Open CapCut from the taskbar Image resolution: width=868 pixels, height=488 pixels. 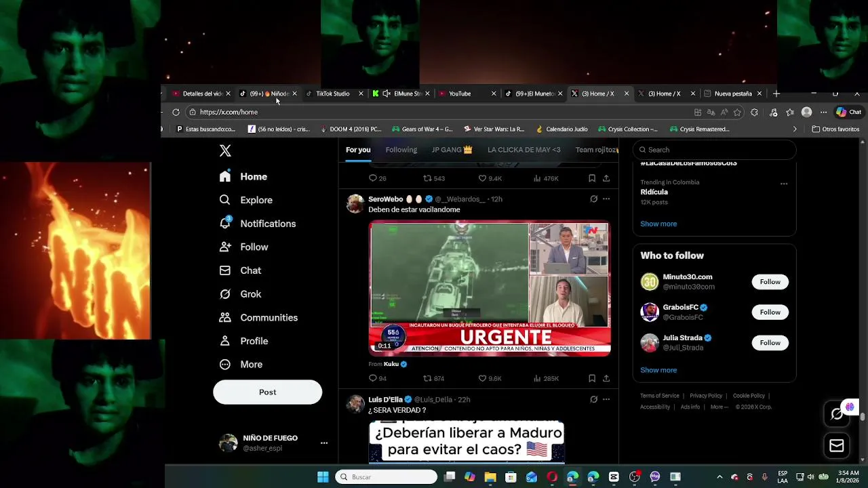point(614,477)
